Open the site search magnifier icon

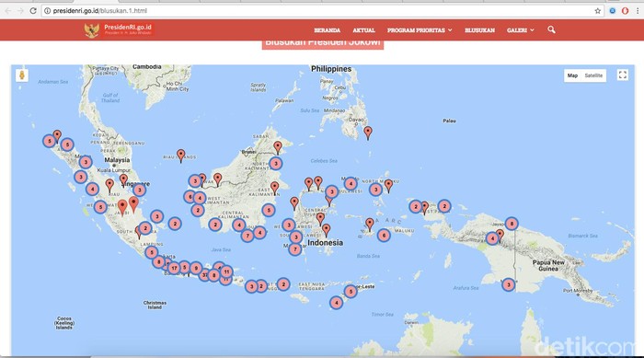(x=551, y=29)
